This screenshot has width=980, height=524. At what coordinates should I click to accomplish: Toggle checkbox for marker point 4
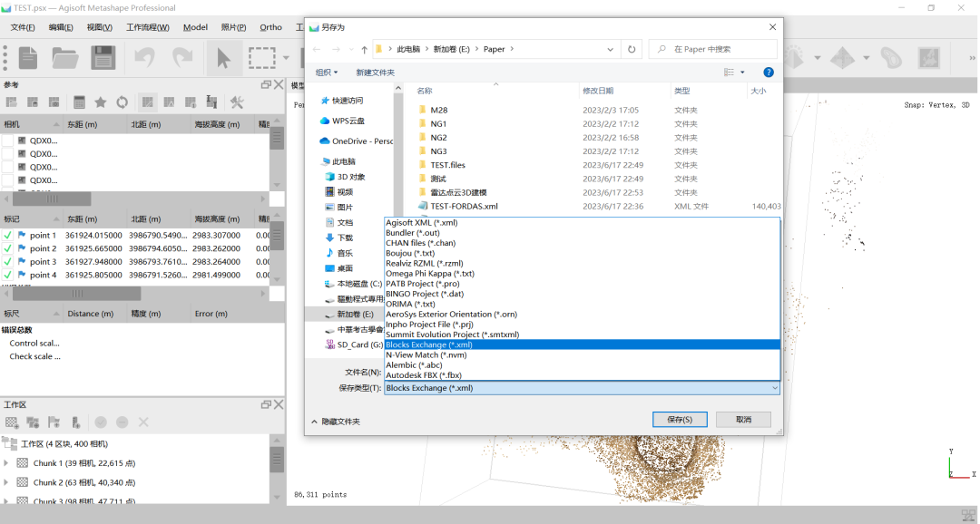pos(7,275)
